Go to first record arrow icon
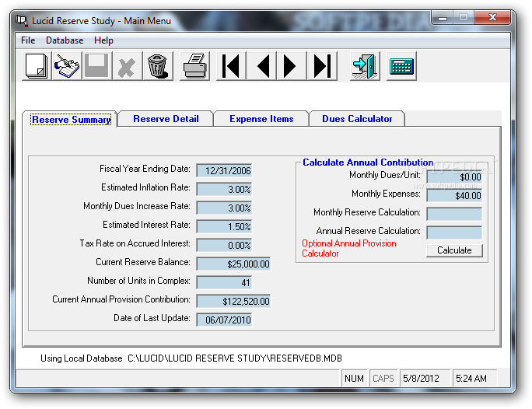 (231, 66)
